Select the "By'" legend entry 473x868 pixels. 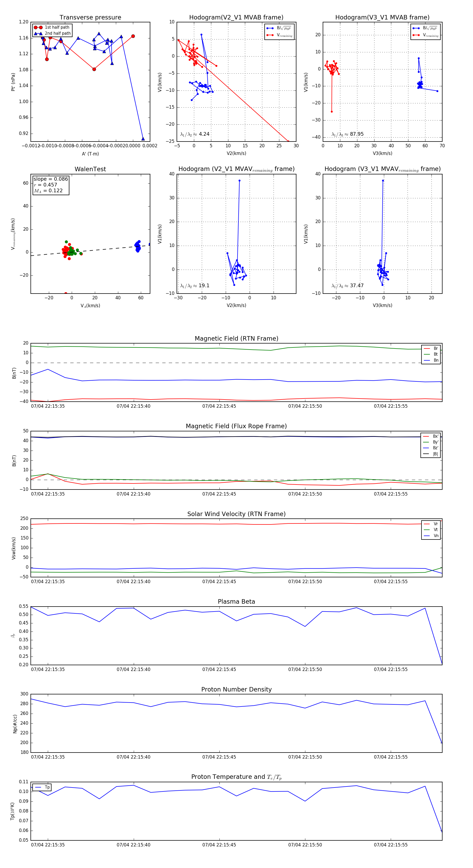tap(431, 442)
